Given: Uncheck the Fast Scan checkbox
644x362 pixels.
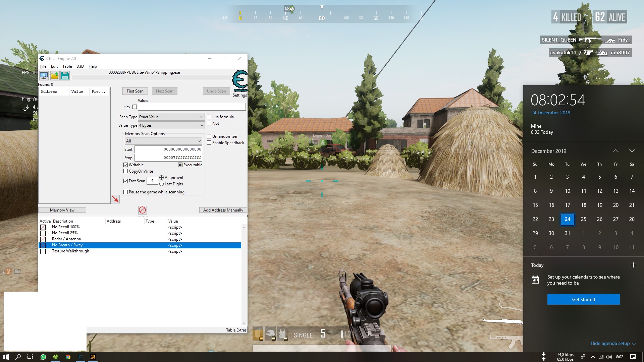Looking at the screenshot, I should [126, 181].
